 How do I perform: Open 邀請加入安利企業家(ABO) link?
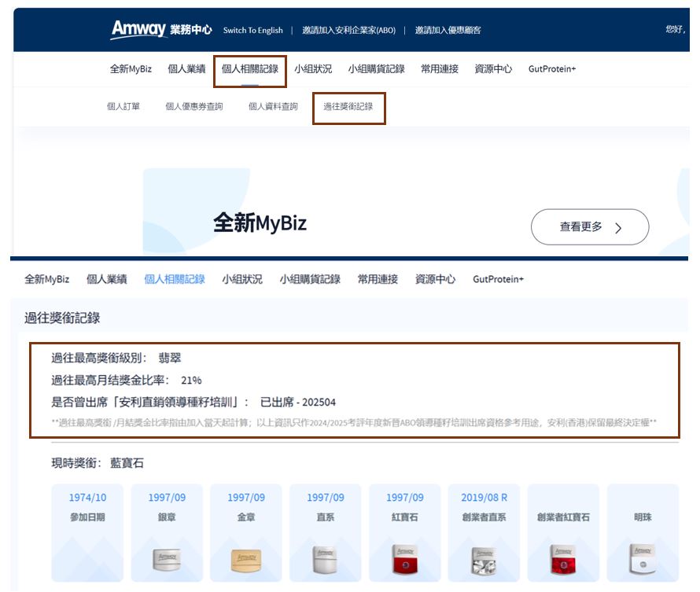pos(348,31)
